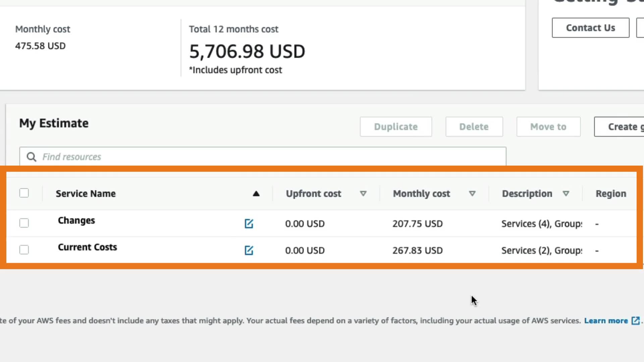Viewport: 644px width, 362px height.
Task: Click the Move to button
Action: click(548, 127)
